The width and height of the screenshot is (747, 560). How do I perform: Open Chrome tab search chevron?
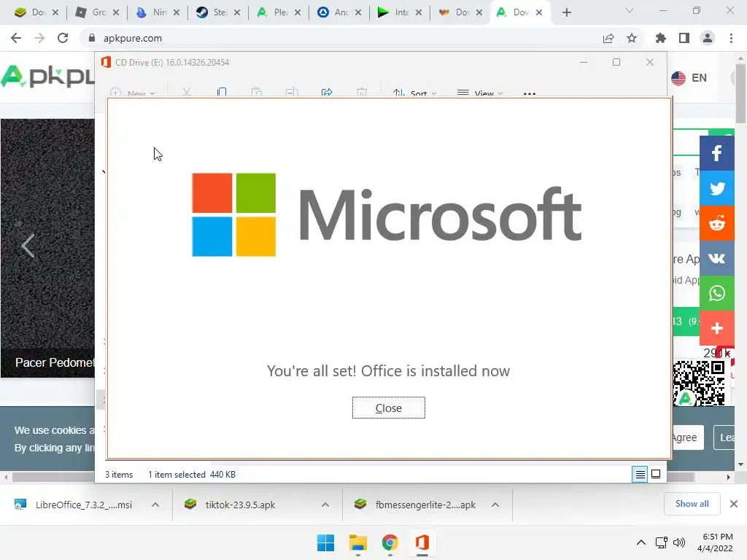click(x=630, y=10)
